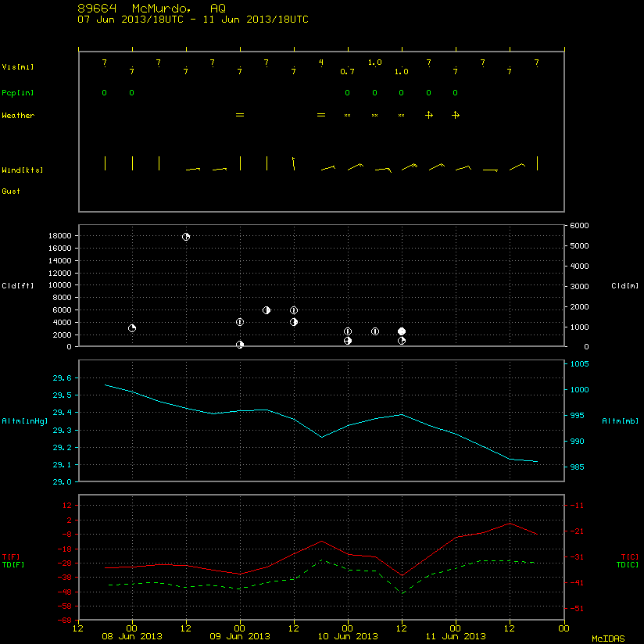
Task: Click the first snow symbol in Weather row
Action: (348, 116)
